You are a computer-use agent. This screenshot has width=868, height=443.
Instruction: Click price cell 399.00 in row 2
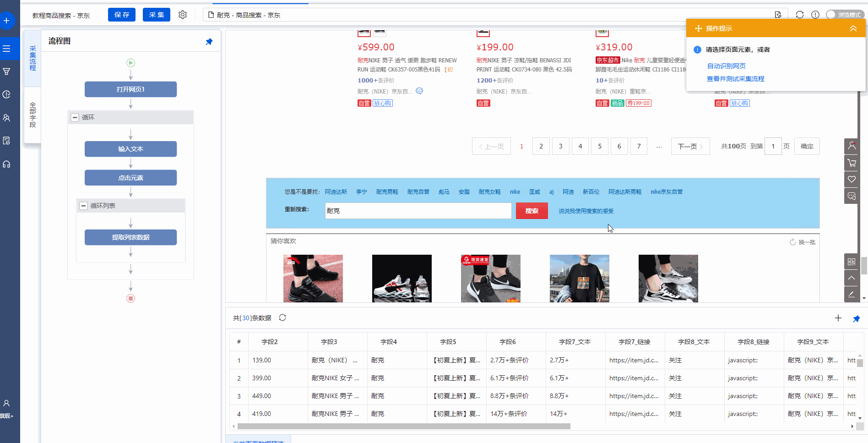tap(277, 378)
